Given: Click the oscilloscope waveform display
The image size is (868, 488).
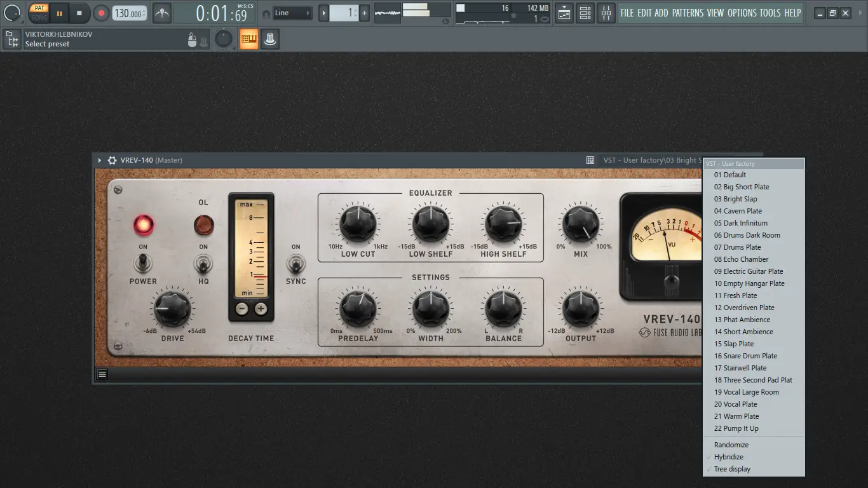Looking at the screenshot, I should tap(387, 13).
